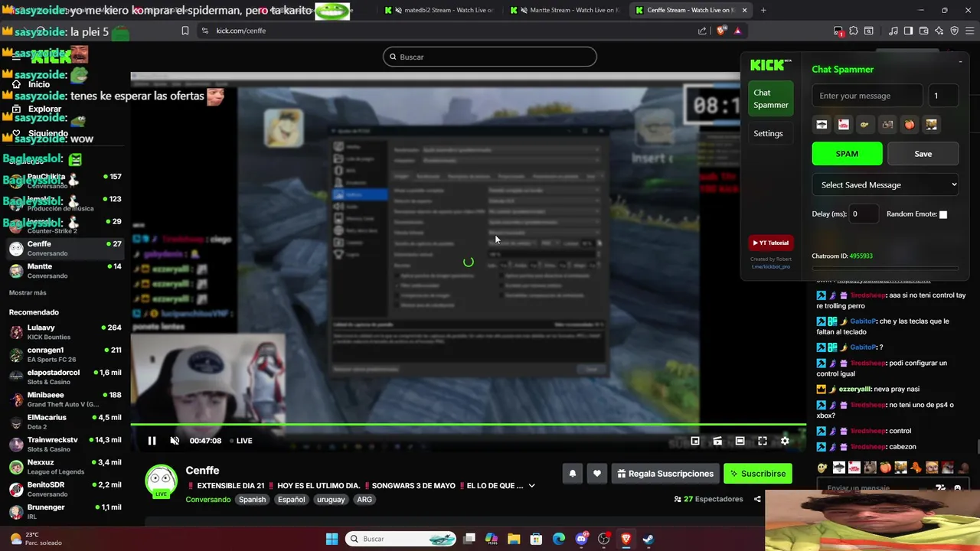Click the Brave playlist music note icon
Screen dimensions: 980x551
click(x=893, y=31)
